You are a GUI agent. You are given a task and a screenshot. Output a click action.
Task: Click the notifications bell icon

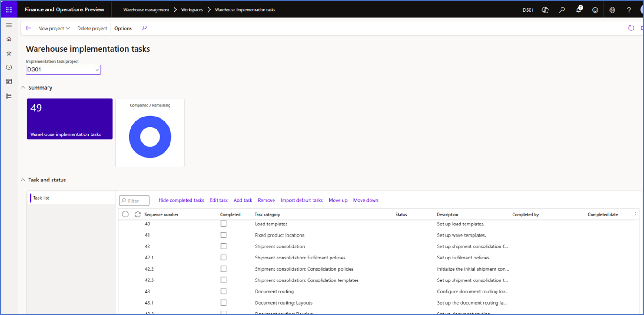pyautogui.click(x=579, y=9)
